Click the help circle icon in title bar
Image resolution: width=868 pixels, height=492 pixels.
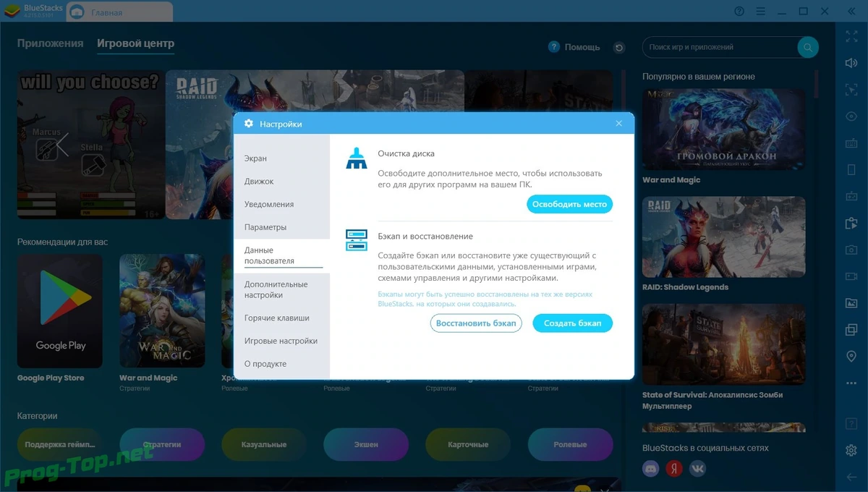[x=739, y=12]
